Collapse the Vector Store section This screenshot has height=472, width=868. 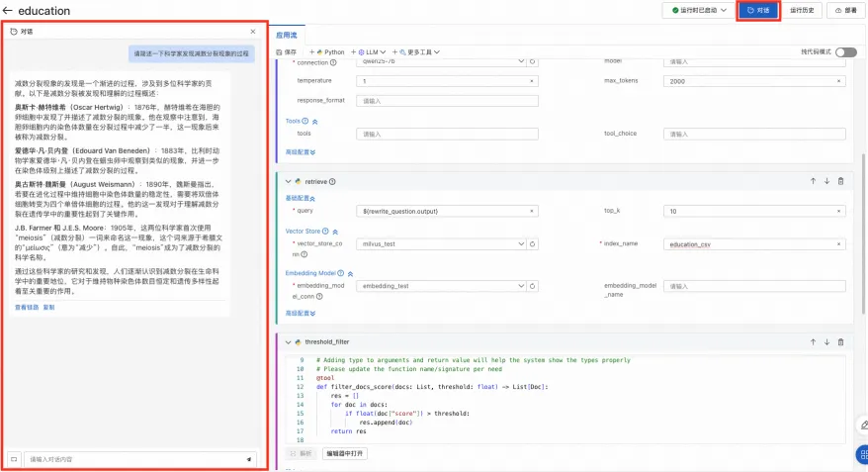pos(335,232)
